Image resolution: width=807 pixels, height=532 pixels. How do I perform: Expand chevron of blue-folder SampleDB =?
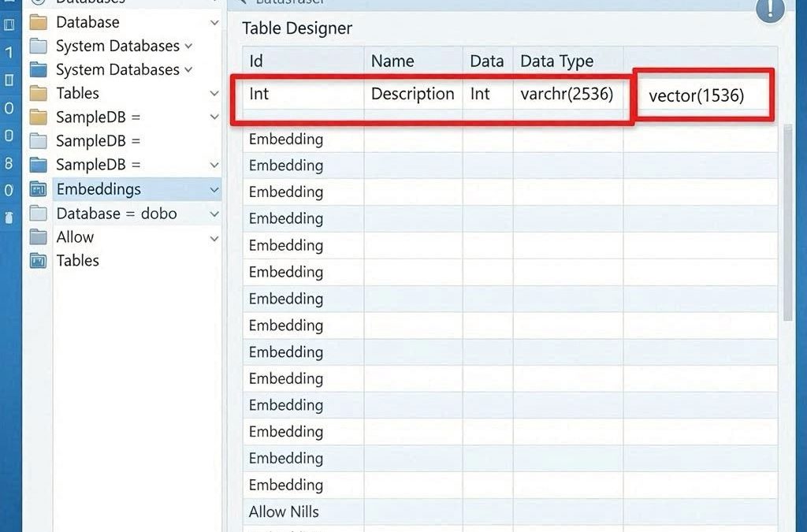214,166
